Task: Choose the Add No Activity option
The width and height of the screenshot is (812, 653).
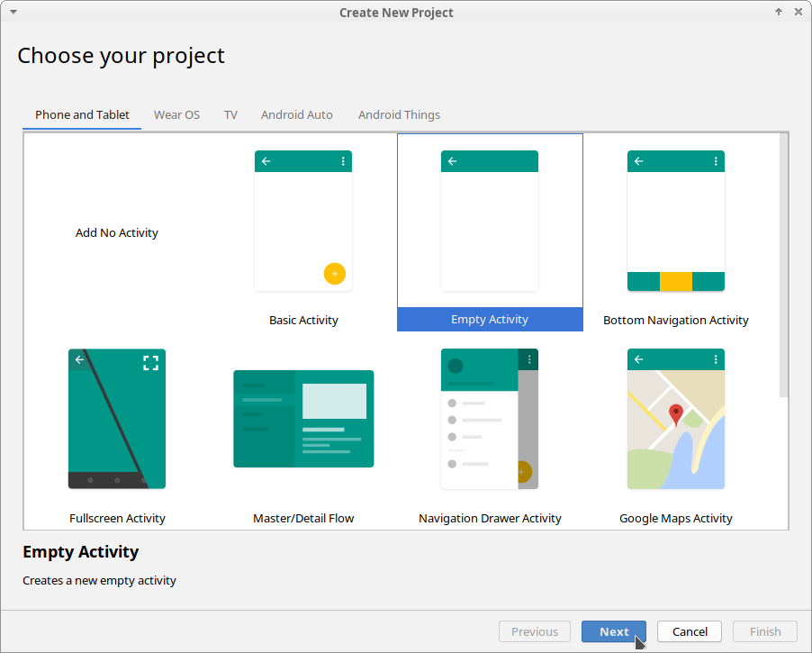Action: pos(117,232)
